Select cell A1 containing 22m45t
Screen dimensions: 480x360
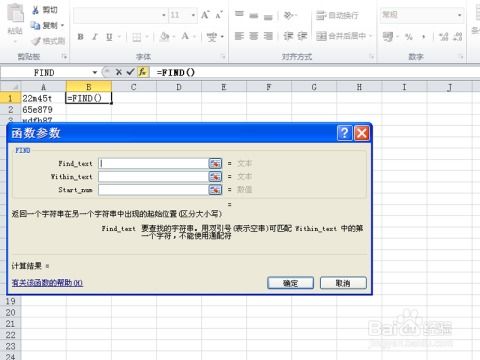click(x=44, y=98)
